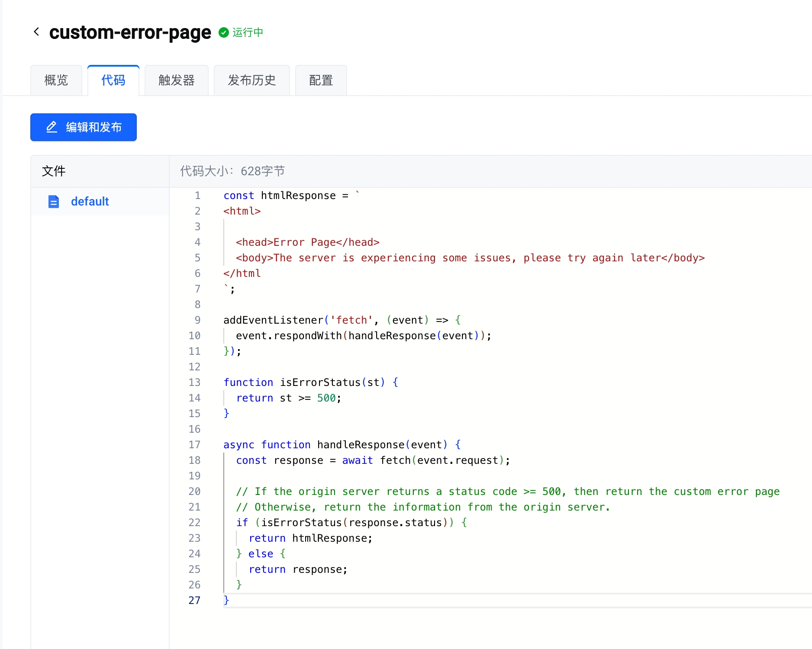The height and width of the screenshot is (649, 812).
Task: Click the 编辑和发布 button
Action: 84,127
